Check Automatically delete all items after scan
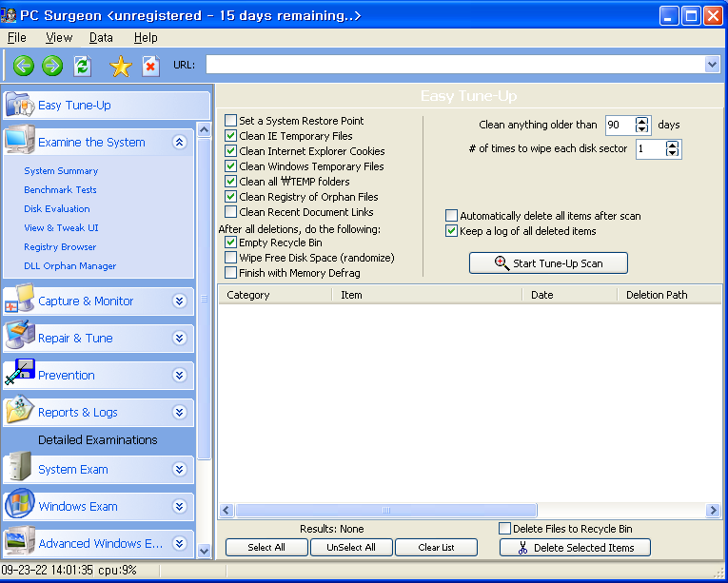Viewport: 728px width, 583px height. coord(451,216)
